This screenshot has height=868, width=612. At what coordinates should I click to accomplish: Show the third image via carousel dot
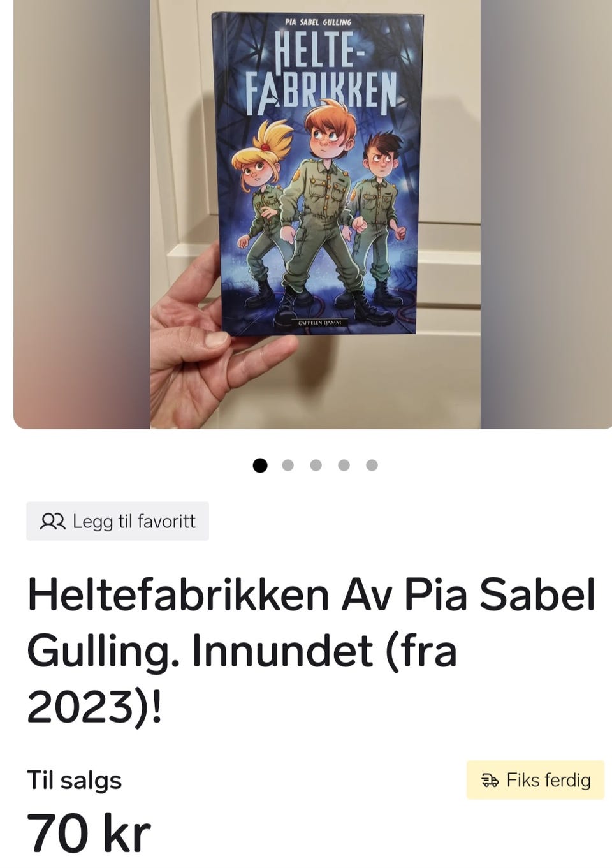(316, 465)
